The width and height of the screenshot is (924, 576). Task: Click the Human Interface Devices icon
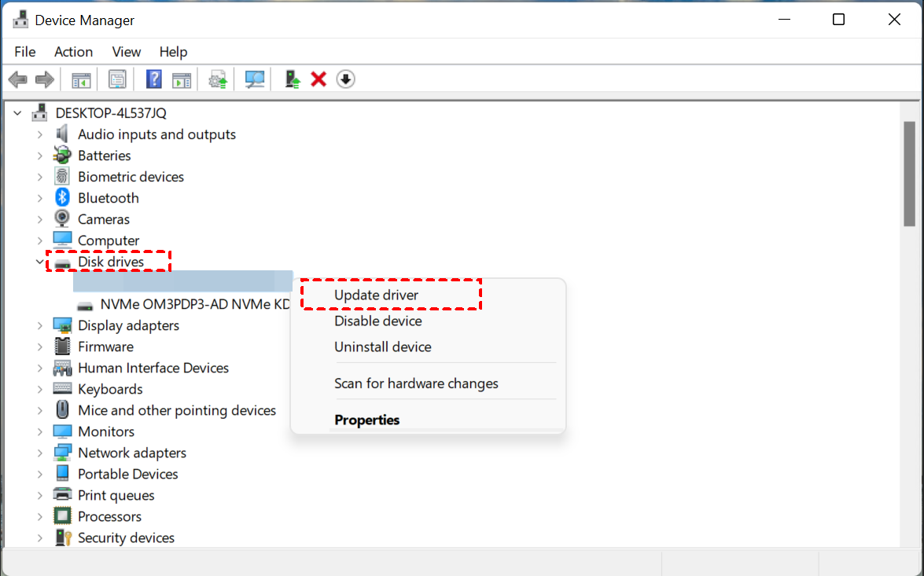(x=62, y=368)
